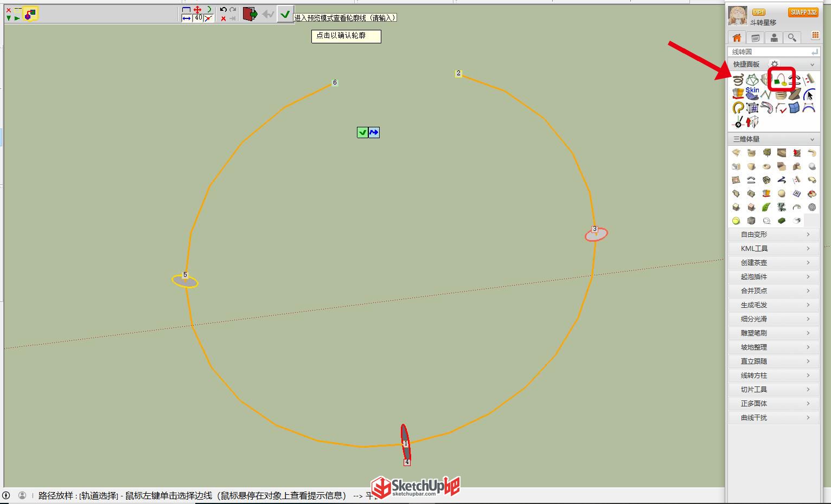The width and height of the screenshot is (831, 504).
Task: Click the segment count field showing 40
Action: [x=198, y=17]
